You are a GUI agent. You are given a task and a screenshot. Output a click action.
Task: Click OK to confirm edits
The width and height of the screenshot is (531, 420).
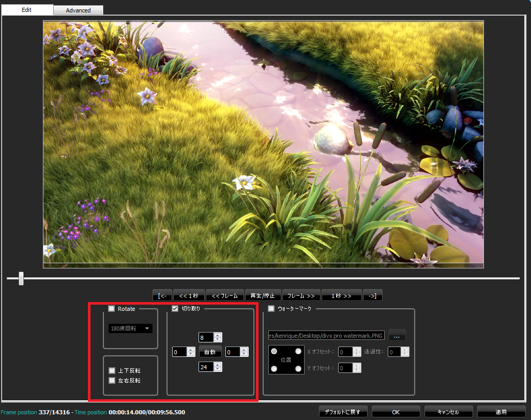tap(395, 411)
